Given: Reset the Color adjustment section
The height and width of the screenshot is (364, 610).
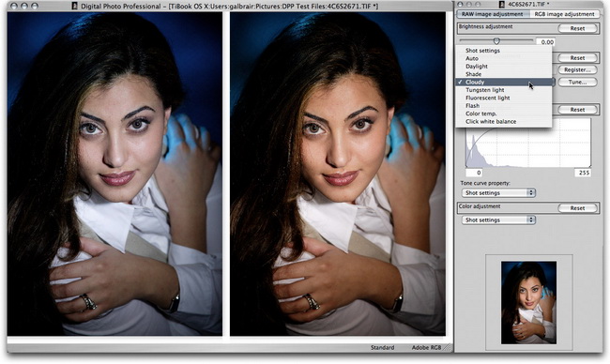Looking at the screenshot, I should (577, 208).
